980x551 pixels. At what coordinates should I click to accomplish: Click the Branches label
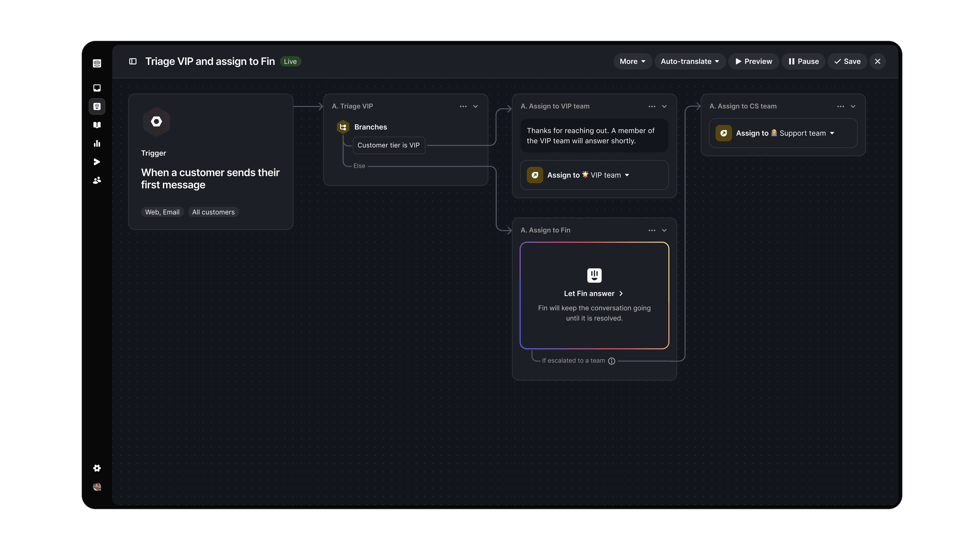(x=371, y=127)
